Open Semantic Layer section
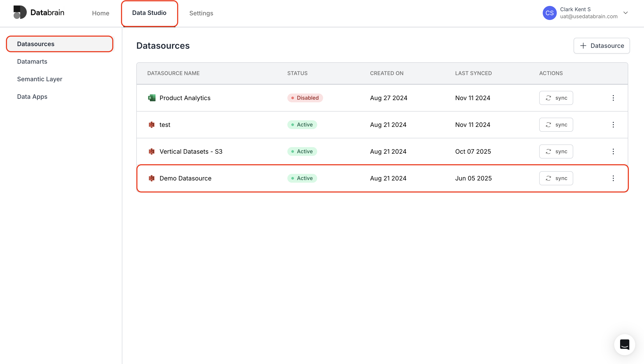The width and height of the screenshot is (644, 364). pos(39,79)
